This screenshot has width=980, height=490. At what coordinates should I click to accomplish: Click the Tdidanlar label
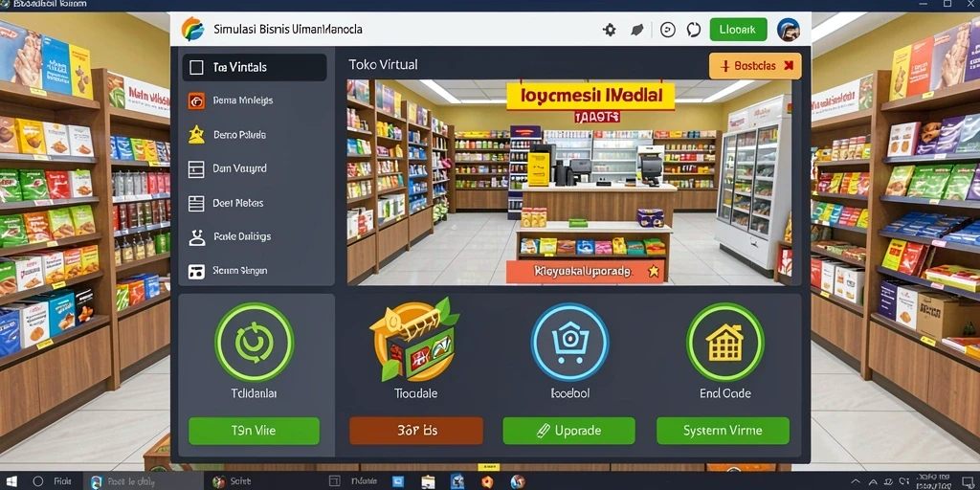pyautogui.click(x=254, y=393)
